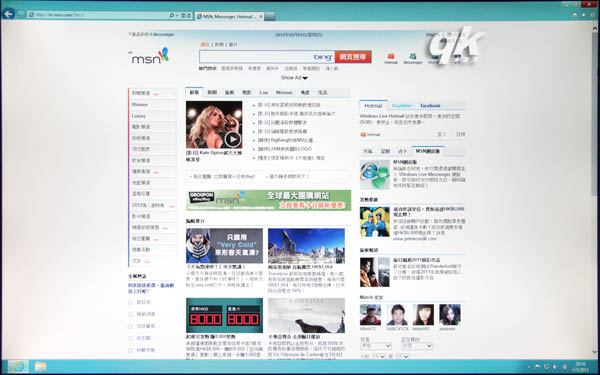Viewport: 600px width, 375px height.
Task: Open the right dropdown under Match friends
Action: (417, 346)
